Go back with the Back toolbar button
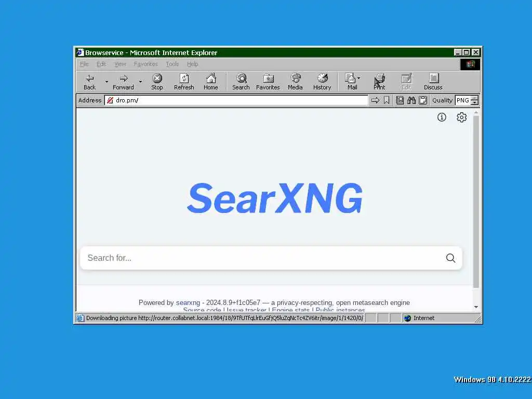 89,82
